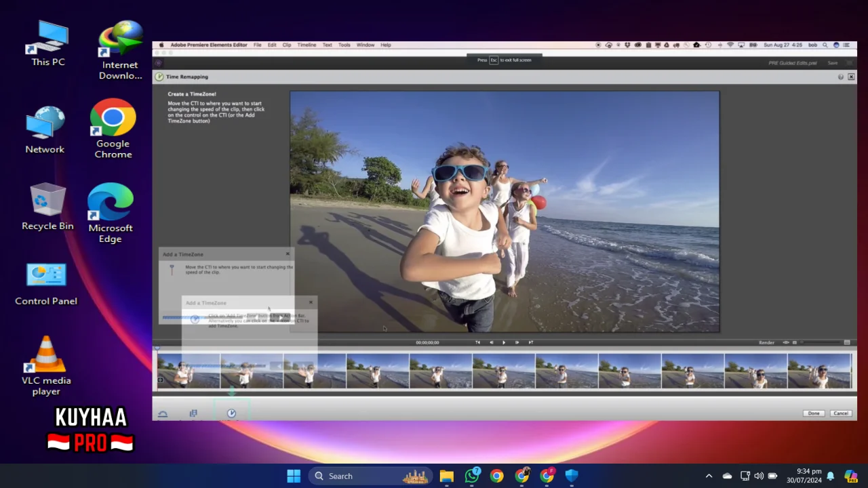Step back one frame
The height and width of the screenshot is (488, 868).
[x=492, y=342]
